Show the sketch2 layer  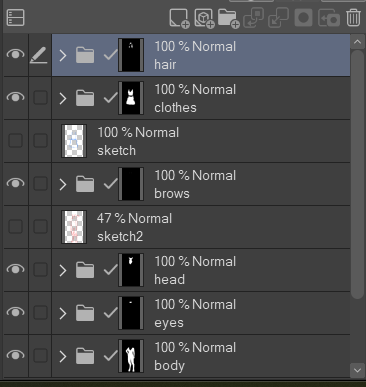[x=15, y=227]
